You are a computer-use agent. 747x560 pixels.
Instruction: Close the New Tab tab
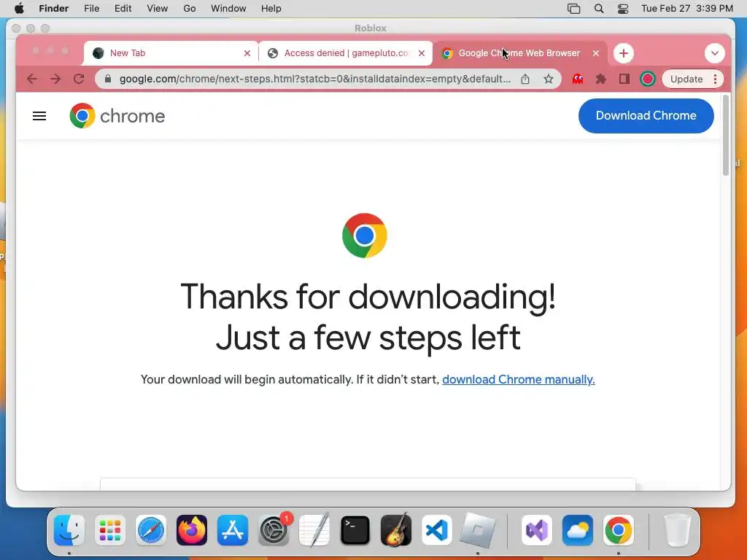pyautogui.click(x=247, y=53)
